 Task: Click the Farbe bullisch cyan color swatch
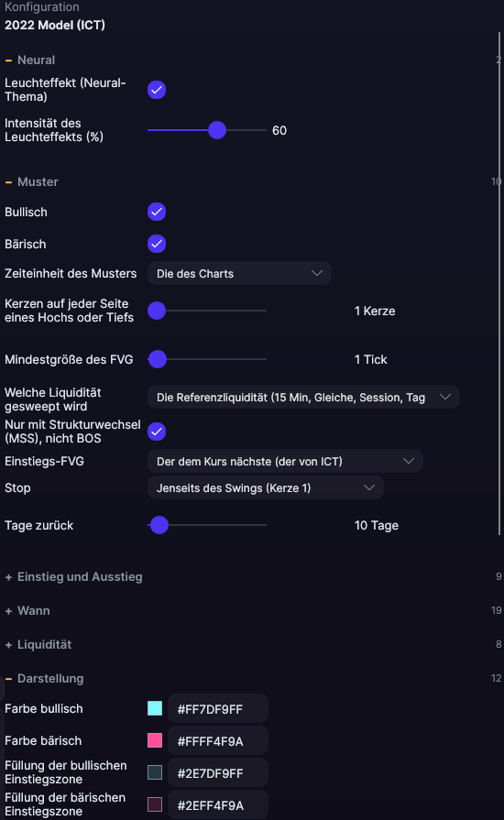click(155, 708)
